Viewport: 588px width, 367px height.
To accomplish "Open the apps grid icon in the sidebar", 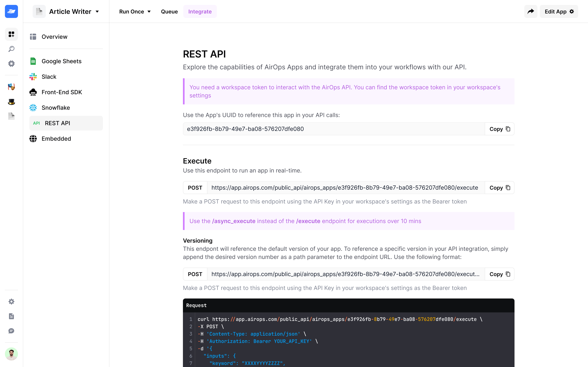I will [x=11, y=34].
